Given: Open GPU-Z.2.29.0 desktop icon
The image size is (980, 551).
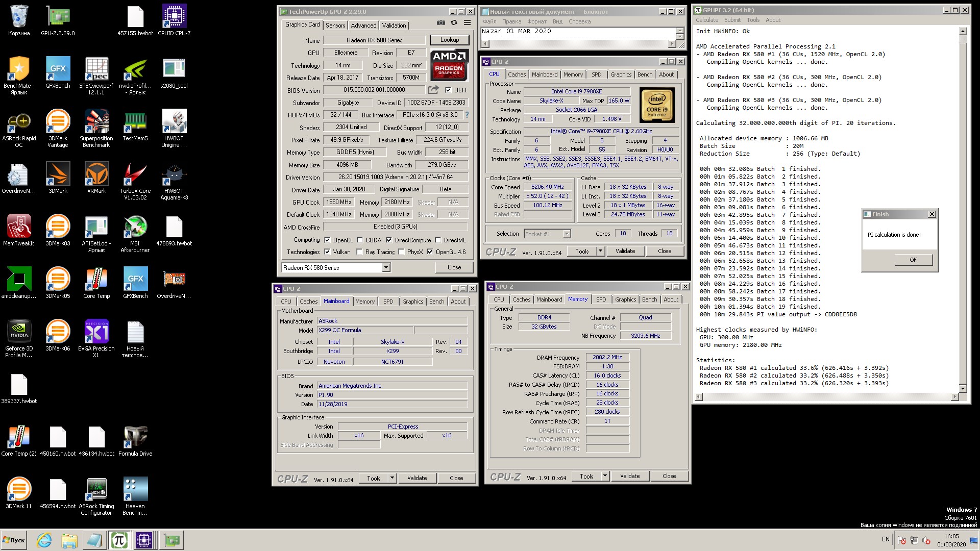Looking at the screenshot, I should pos(58,20).
